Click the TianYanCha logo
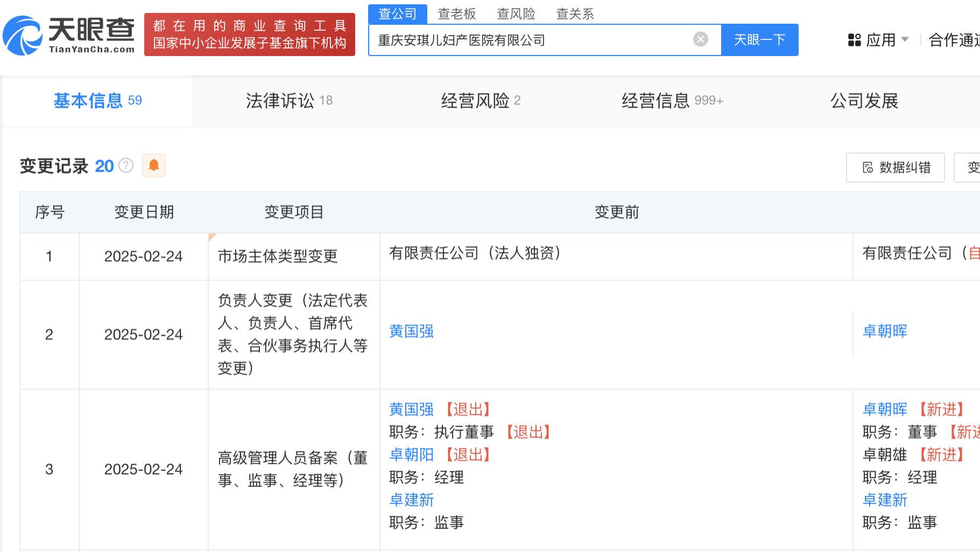Screen dimensions: 980x552 69,34
